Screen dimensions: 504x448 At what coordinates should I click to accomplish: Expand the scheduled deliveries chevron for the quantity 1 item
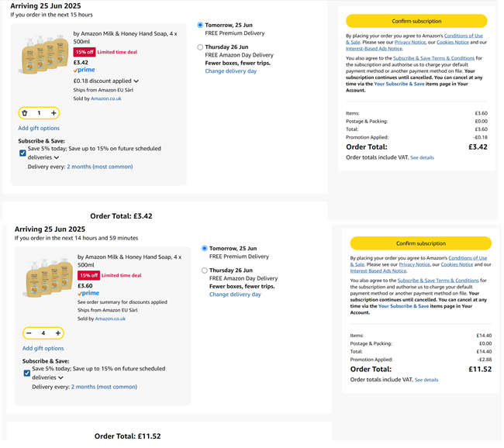[57, 157]
